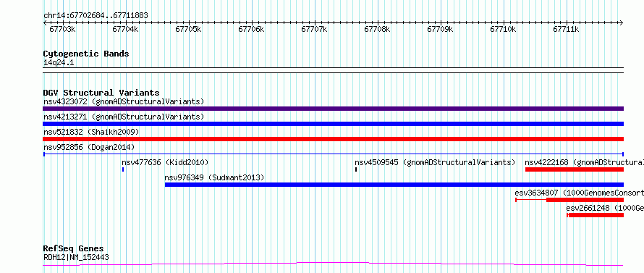This screenshot has width=644, height=273.
Task: Click the esv3634807 red variant bar
Action: (x=569, y=200)
